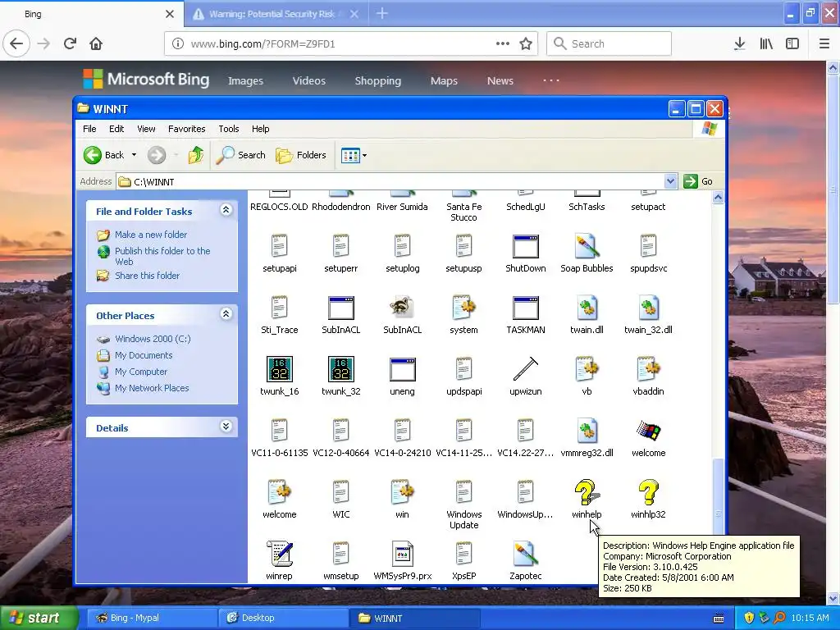Select the vbaddin settings file icon

coord(648,369)
